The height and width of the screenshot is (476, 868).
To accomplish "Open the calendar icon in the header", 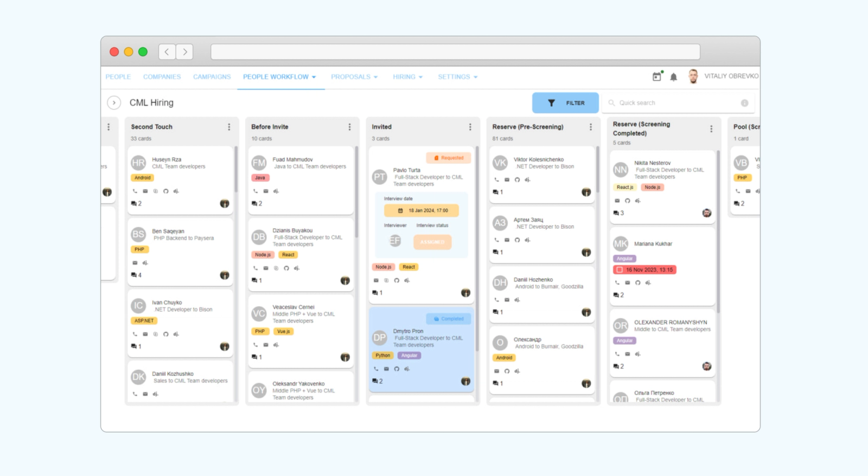I will [x=657, y=76].
